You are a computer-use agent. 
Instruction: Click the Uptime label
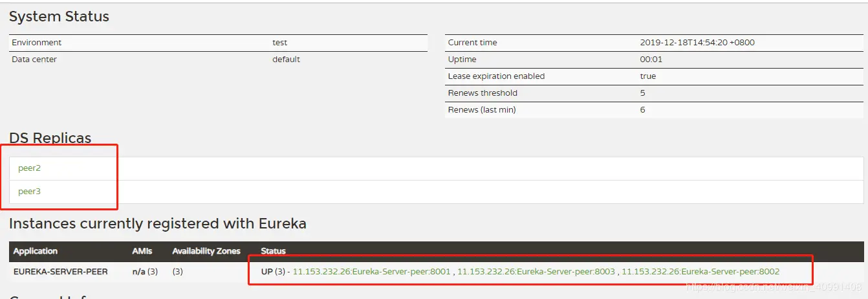click(462, 60)
